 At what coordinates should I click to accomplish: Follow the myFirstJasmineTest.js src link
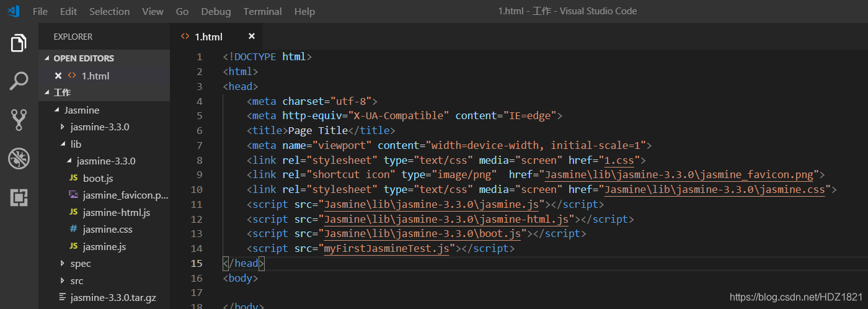coord(387,249)
